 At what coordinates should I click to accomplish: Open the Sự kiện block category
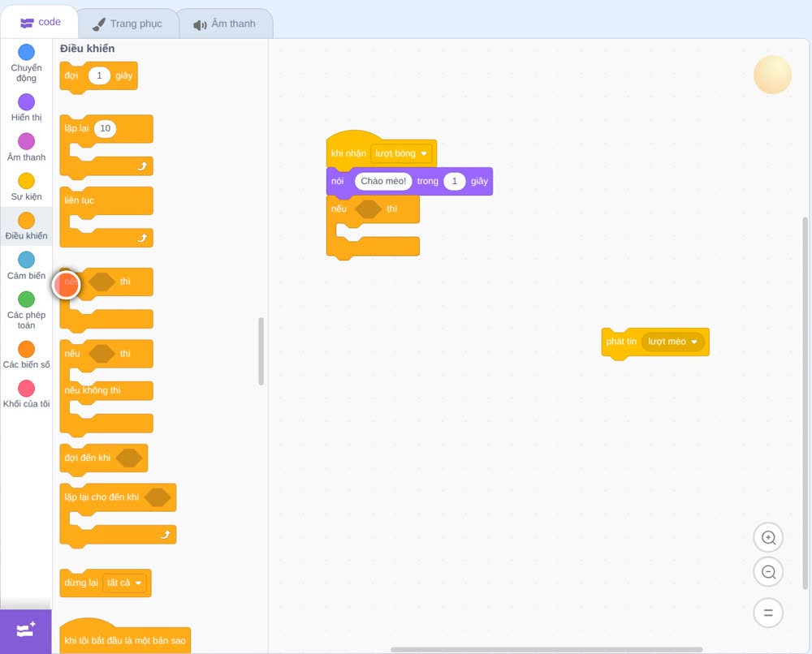click(27, 187)
